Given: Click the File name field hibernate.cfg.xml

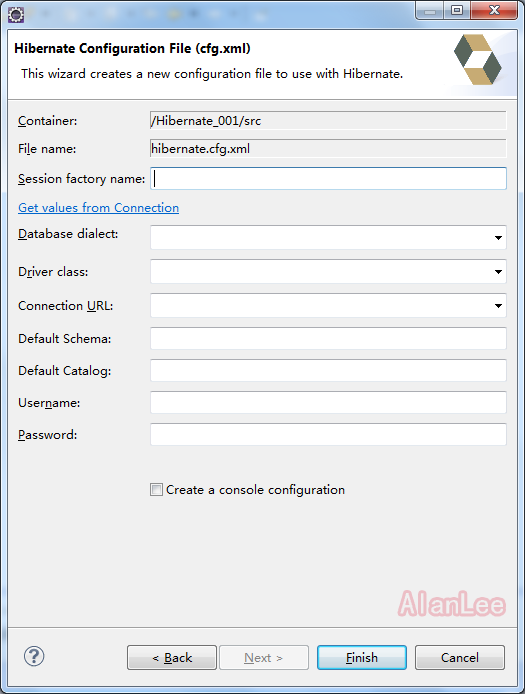Looking at the screenshot, I should point(328,149).
